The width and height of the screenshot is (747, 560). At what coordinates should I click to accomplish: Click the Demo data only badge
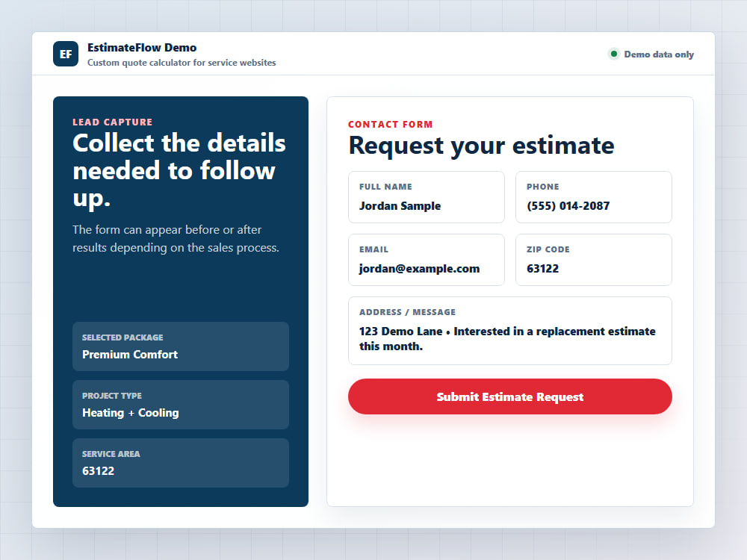click(x=651, y=55)
